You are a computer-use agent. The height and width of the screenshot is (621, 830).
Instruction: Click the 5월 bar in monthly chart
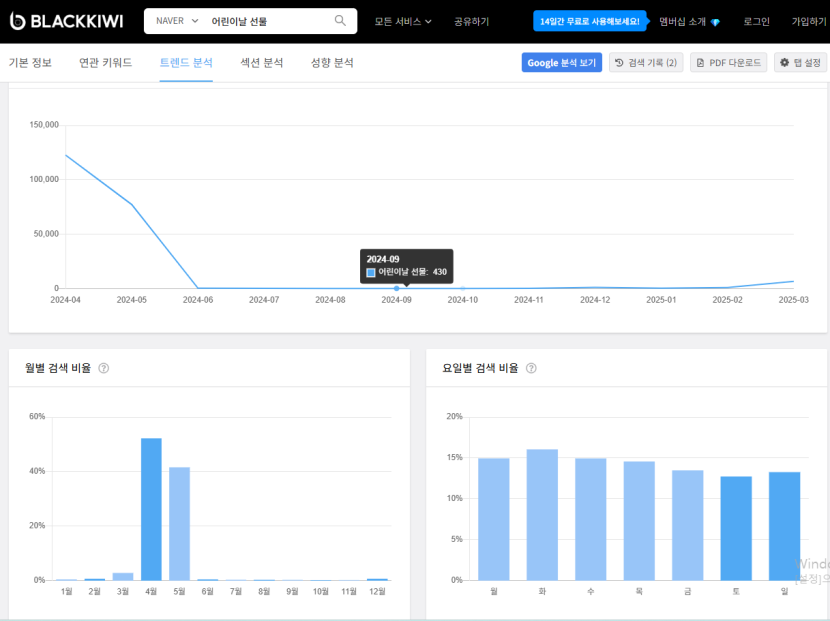(x=179, y=524)
